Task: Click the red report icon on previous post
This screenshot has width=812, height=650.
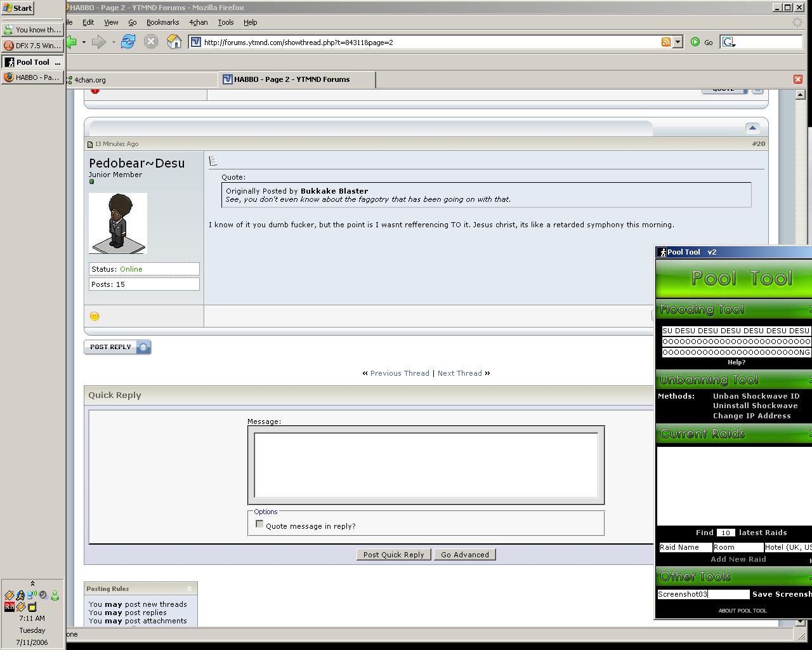Action: (95, 91)
